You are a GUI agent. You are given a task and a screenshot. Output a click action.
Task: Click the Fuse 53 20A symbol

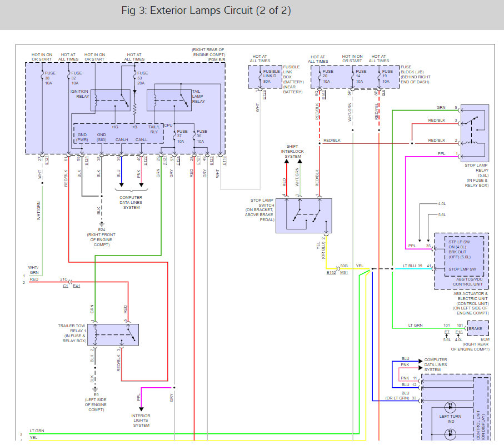click(x=134, y=75)
